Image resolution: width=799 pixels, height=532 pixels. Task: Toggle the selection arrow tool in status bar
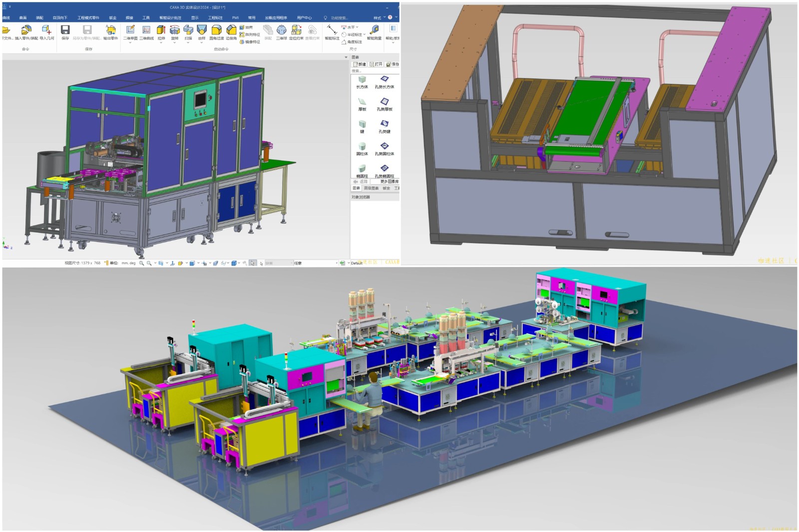pos(253,263)
